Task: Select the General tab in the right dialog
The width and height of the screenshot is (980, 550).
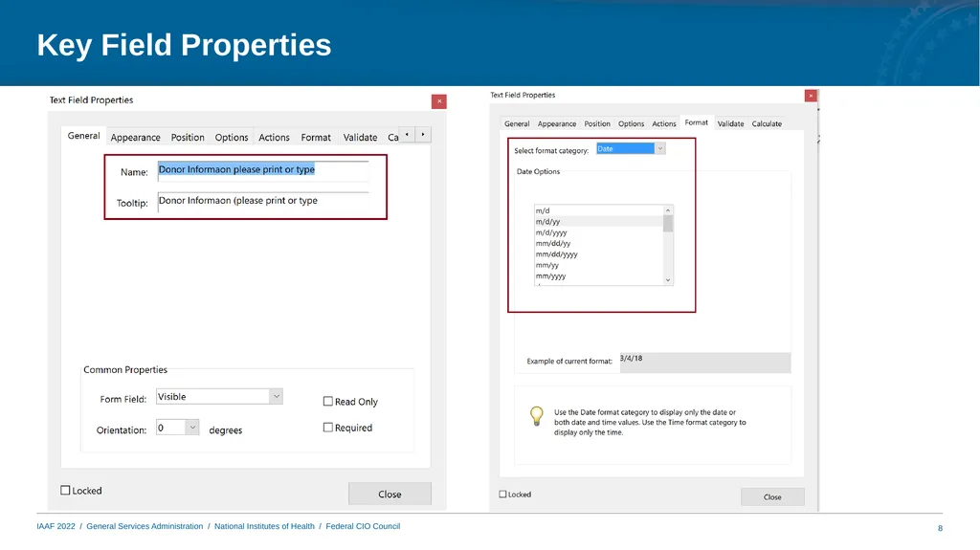Action: click(x=517, y=123)
